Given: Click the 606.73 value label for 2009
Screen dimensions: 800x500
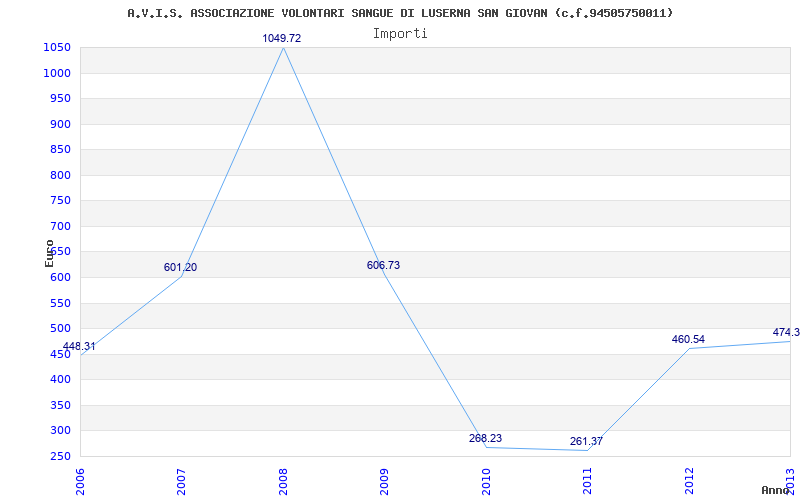Looking at the screenshot, I should click(x=383, y=265).
